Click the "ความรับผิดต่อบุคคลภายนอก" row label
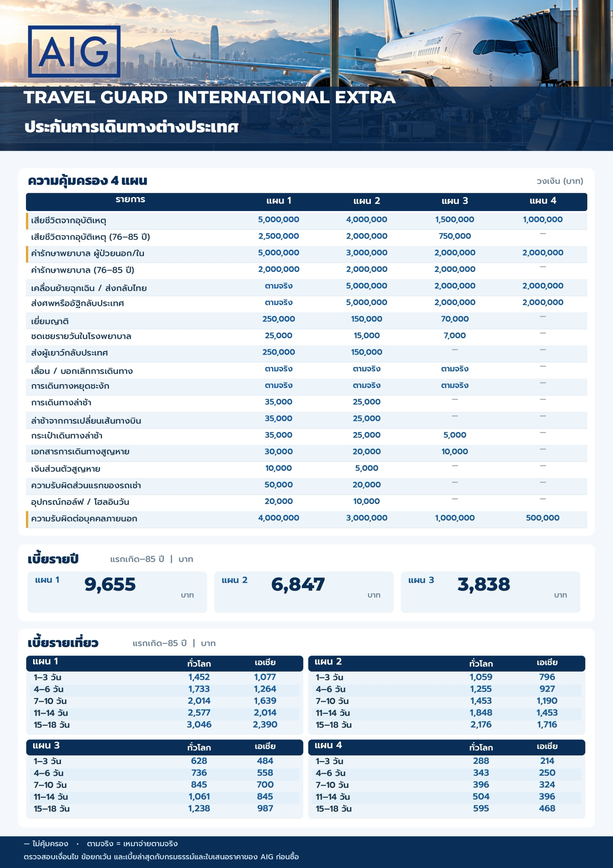Viewport: 613px width, 868px height. click(84, 519)
